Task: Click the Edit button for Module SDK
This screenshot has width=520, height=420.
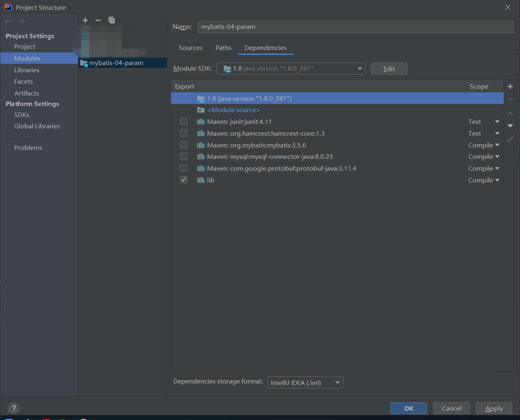Action: pos(389,69)
